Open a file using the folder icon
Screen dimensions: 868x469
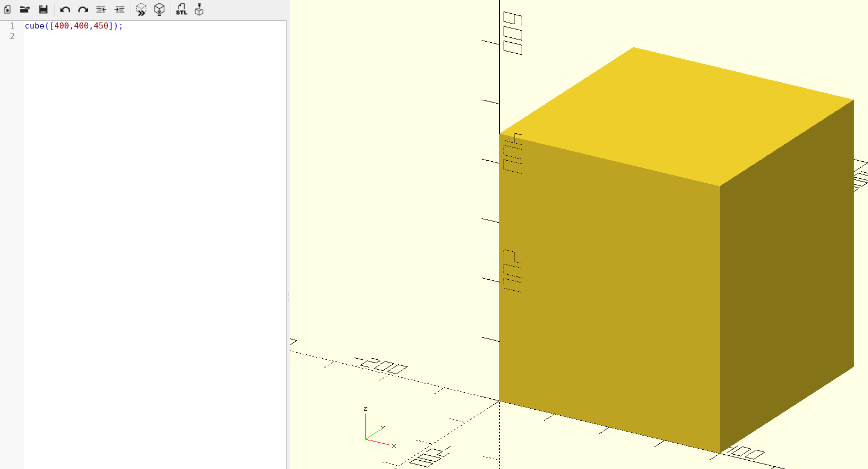click(25, 9)
